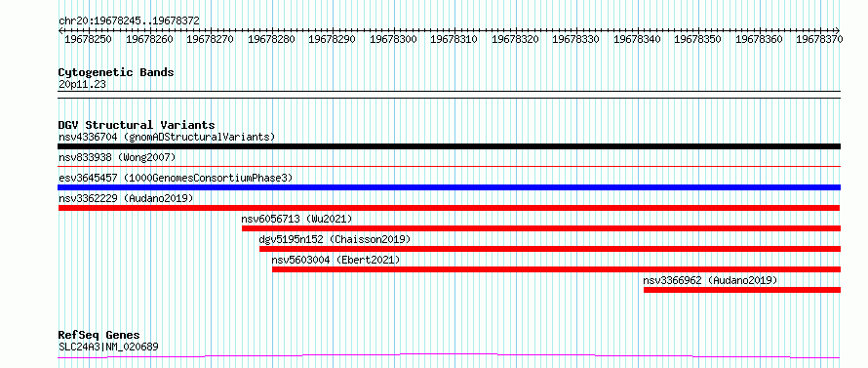Click the short red nsv3366962 variant bar
This screenshot has width=868, height=368.
point(742,290)
